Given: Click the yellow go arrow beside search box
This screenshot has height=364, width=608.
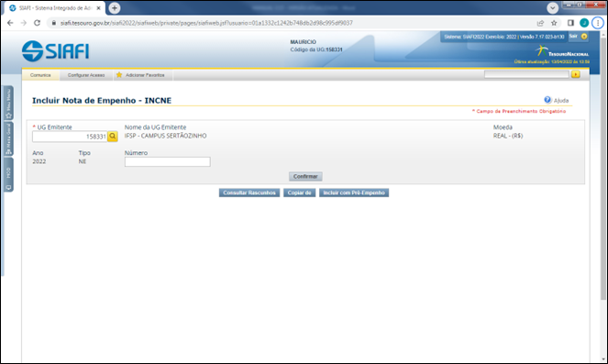Looking at the screenshot, I should tap(575, 74).
